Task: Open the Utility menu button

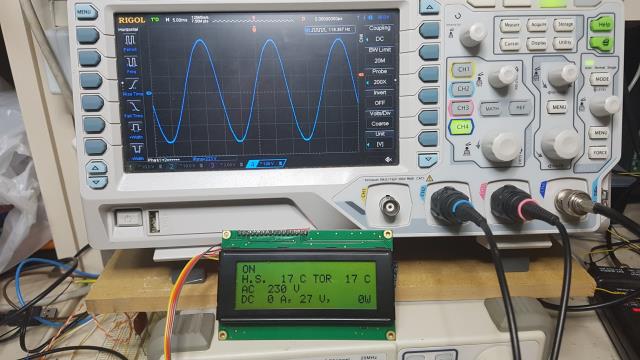Action: [x=563, y=43]
